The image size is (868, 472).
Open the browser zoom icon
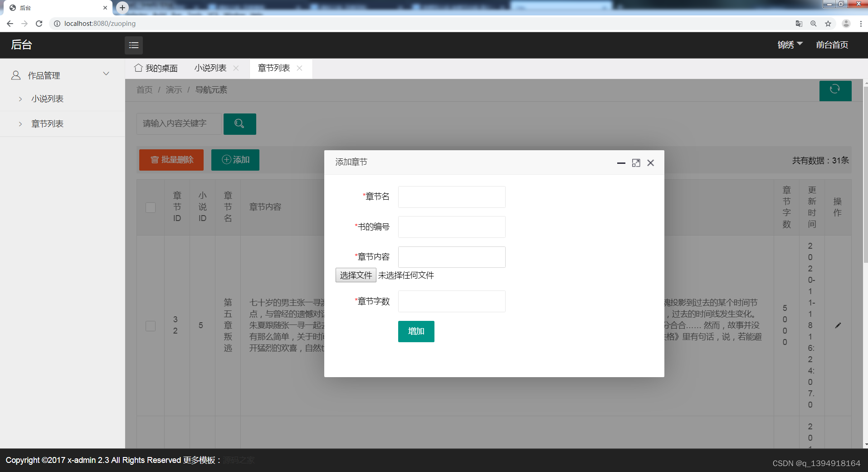(x=814, y=24)
